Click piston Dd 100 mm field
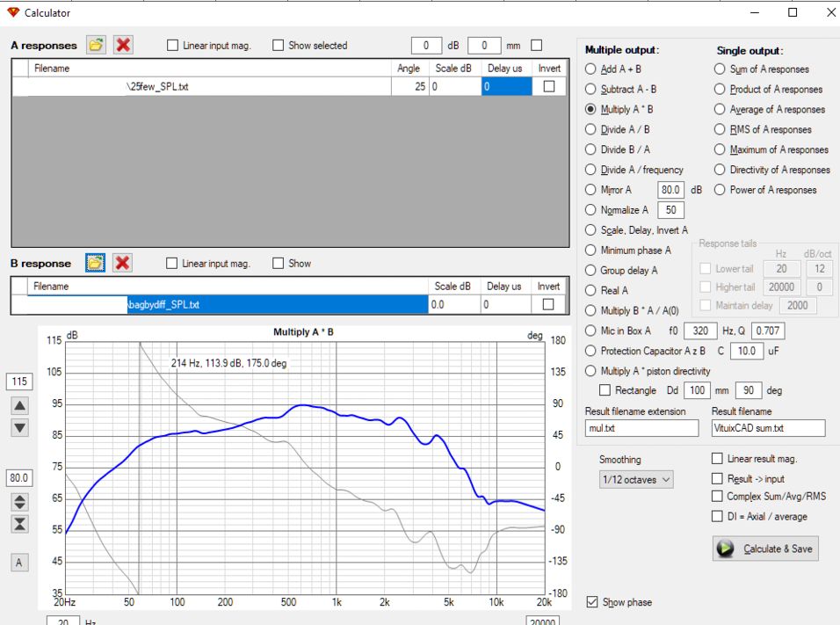Viewport: 840px width, 625px height. (697, 390)
